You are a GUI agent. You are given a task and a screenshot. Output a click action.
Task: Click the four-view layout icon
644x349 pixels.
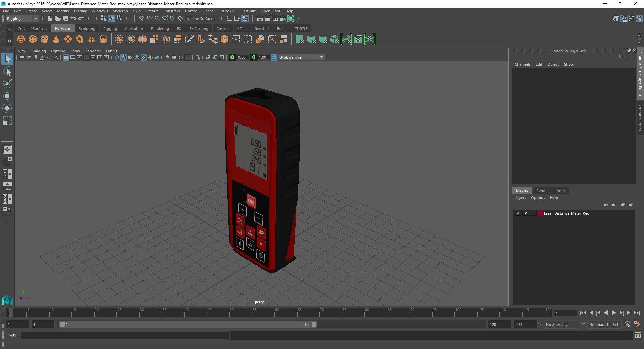click(7, 162)
